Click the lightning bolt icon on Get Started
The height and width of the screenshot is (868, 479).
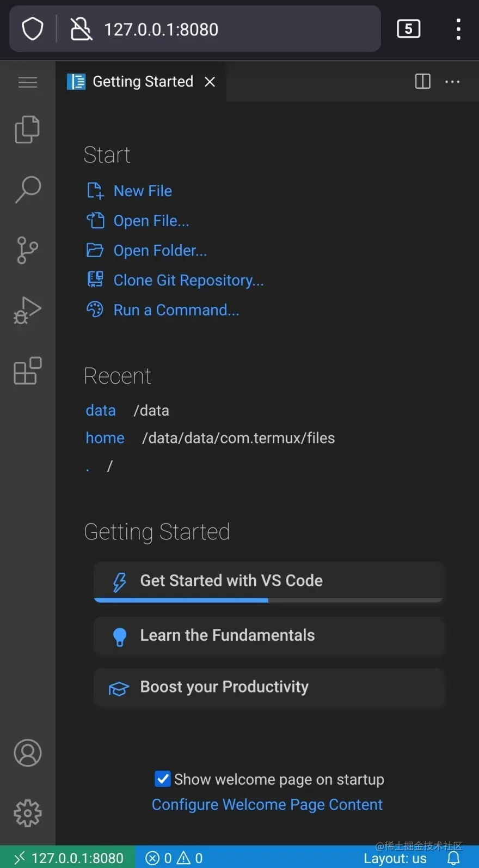click(119, 582)
